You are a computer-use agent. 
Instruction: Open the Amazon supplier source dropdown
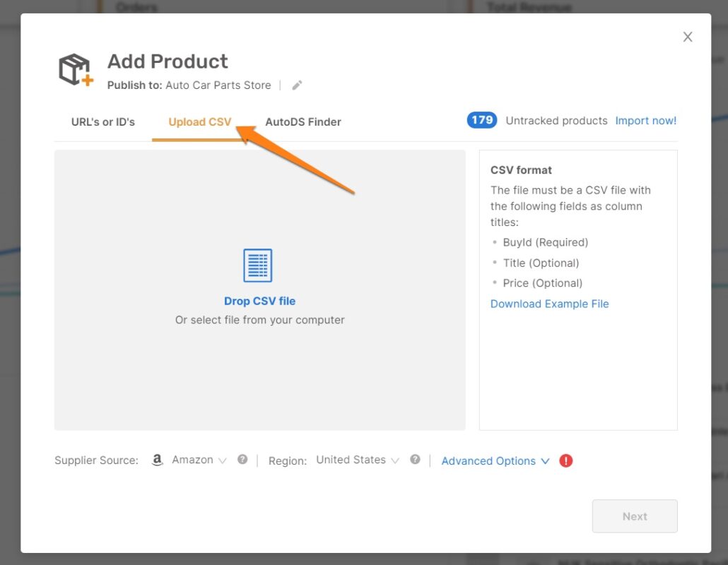199,460
